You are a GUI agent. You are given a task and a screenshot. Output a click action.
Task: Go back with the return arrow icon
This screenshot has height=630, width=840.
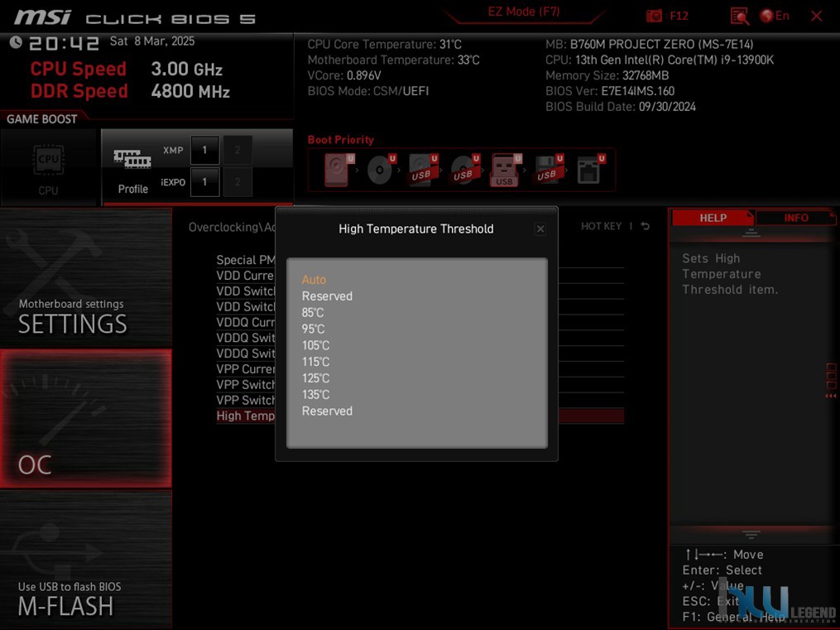pos(646,226)
